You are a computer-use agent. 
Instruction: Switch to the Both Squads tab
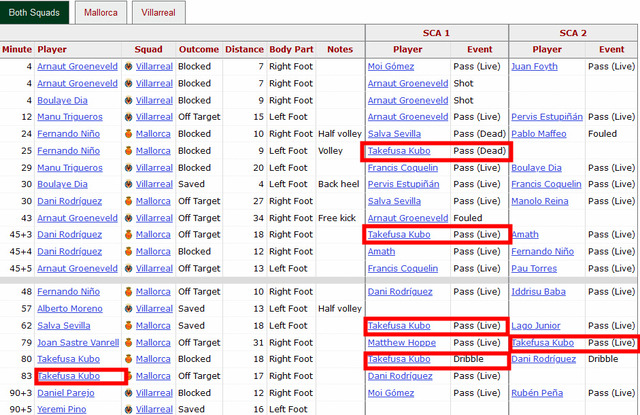click(34, 12)
